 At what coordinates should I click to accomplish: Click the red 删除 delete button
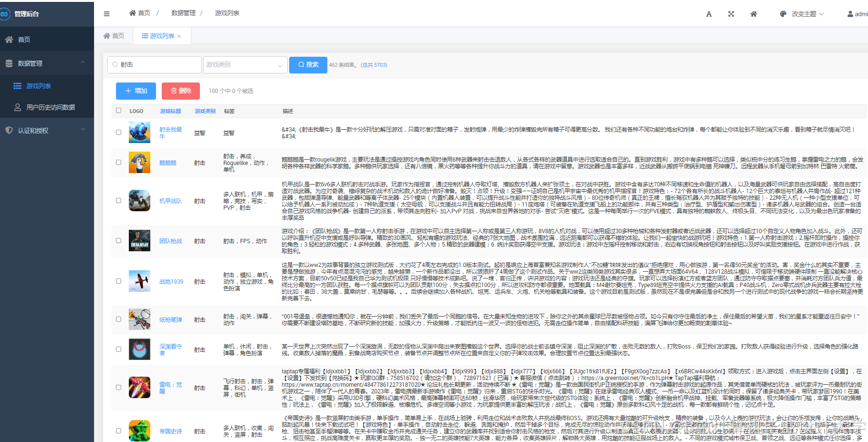point(180,91)
